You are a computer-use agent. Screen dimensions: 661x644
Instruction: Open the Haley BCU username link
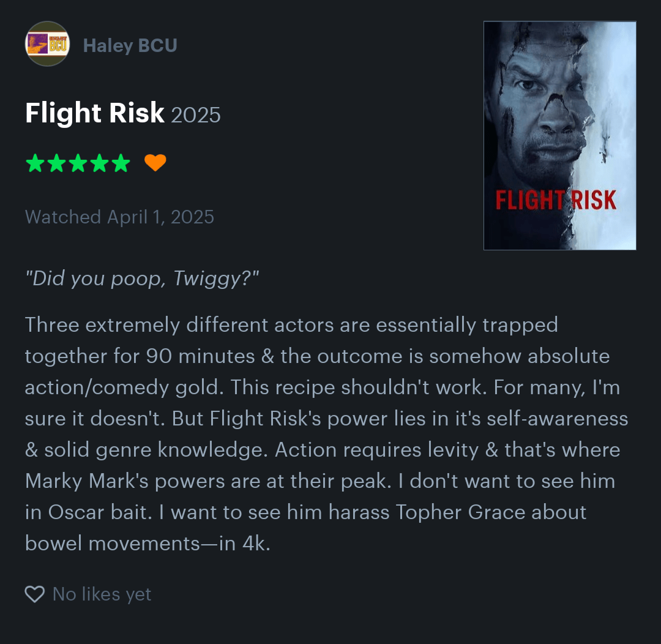pyautogui.click(x=130, y=45)
